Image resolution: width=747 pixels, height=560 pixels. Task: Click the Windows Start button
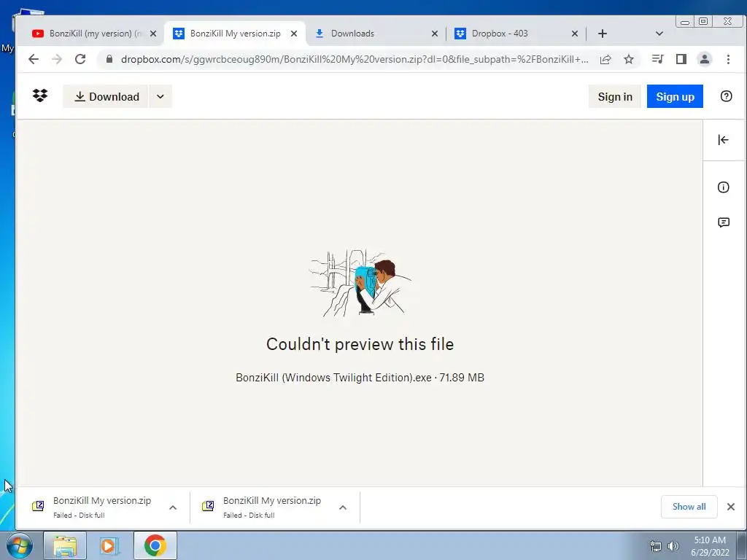pyautogui.click(x=19, y=545)
